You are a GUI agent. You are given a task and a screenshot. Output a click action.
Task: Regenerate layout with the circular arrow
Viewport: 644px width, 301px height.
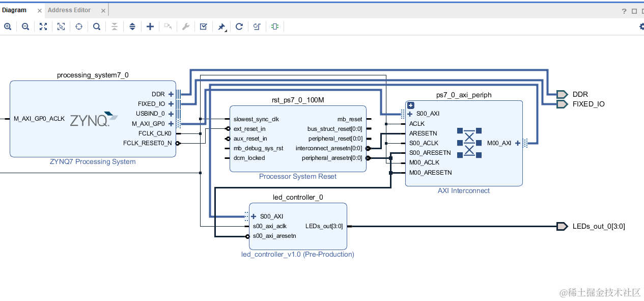click(239, 26)
